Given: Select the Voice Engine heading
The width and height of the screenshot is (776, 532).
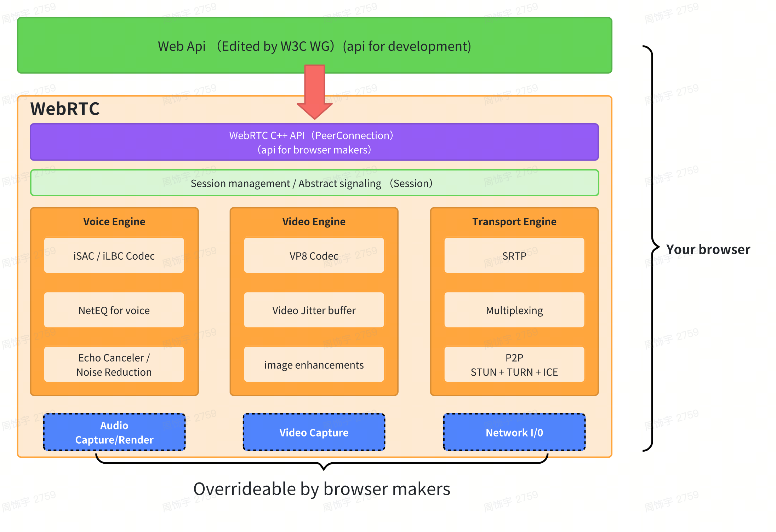Looking at the screenshot, I should (x=114, y=221).
